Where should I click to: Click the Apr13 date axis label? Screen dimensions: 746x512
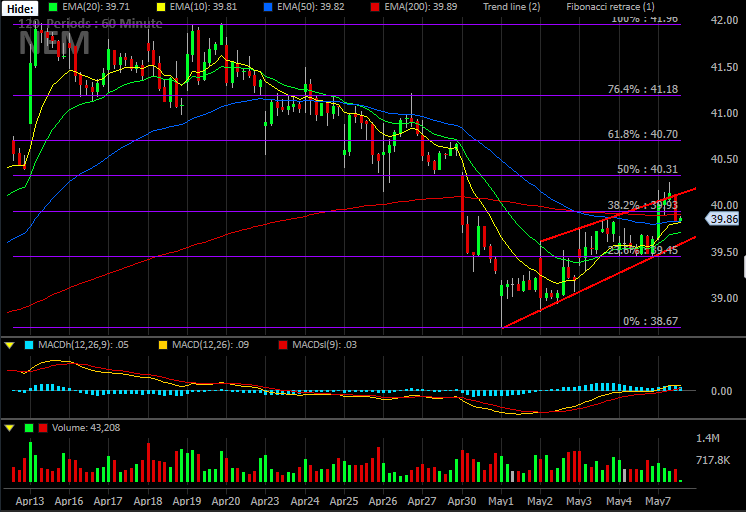pos(30,501)
